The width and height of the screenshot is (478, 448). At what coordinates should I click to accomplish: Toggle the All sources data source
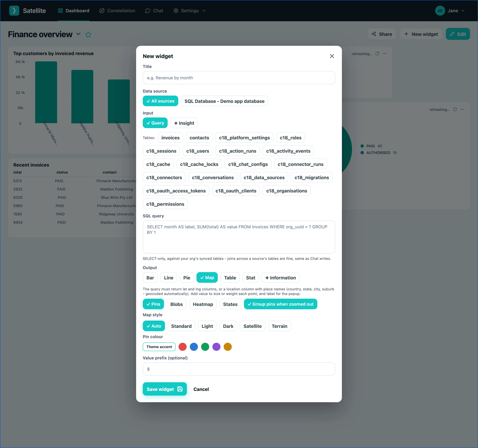point(160,101)
